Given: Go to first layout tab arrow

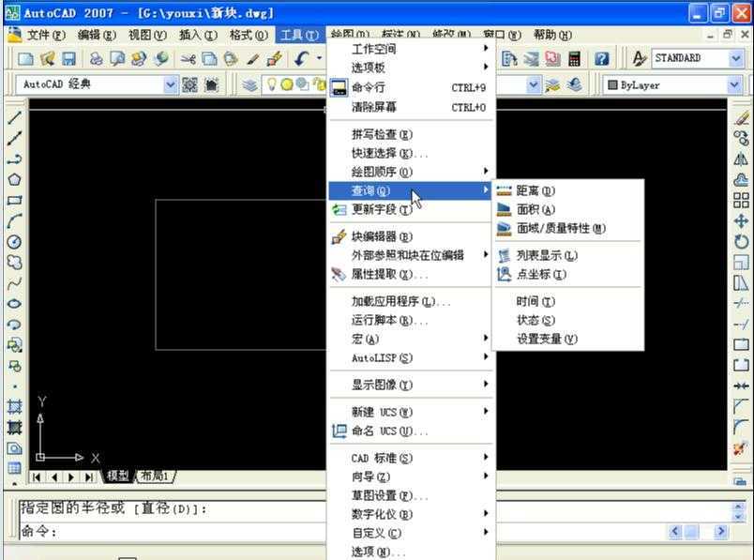Looking at the screenshot, I should tap(37, 477).
